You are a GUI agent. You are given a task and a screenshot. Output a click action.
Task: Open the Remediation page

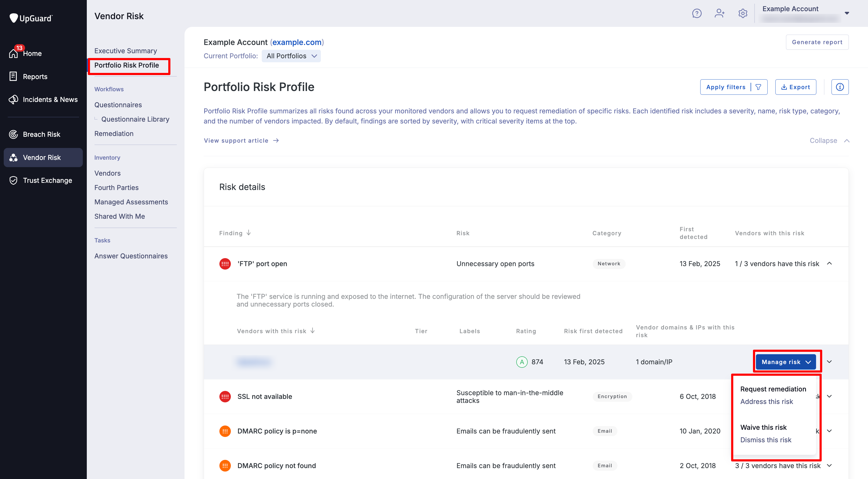113,134
